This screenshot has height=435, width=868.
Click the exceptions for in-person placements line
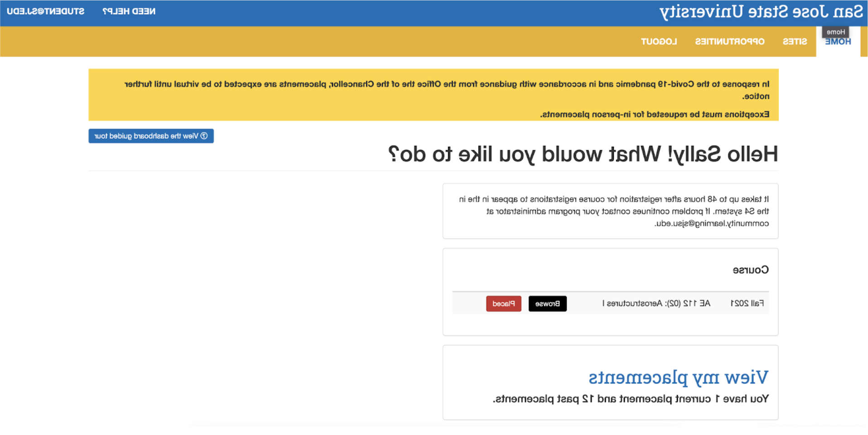point(655,114)
